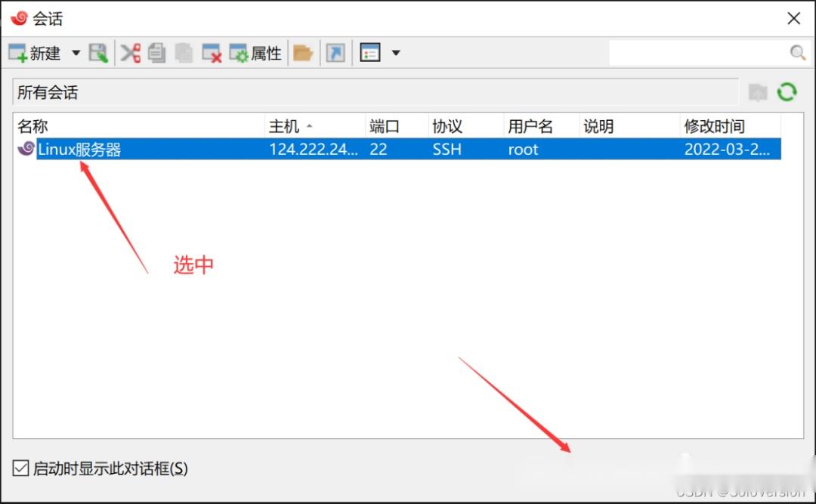Sort by the Host column header
The height and width of the screenshot is (504, 816).
(315, 126)
